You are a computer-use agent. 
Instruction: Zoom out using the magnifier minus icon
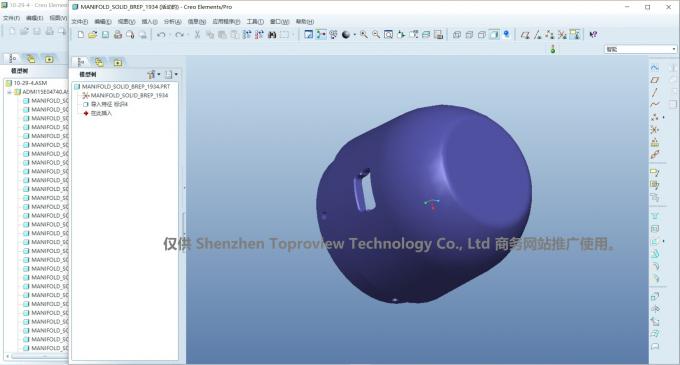[x=376, y=35]
